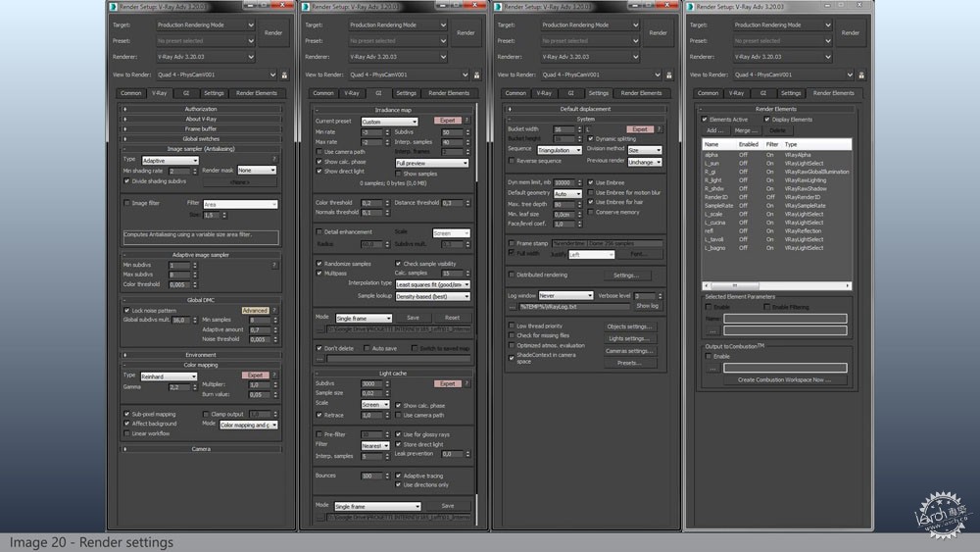Viewport: 980px width, 552px height.
Task: Click lock-view icon in GI tab window
Action: 477,75
